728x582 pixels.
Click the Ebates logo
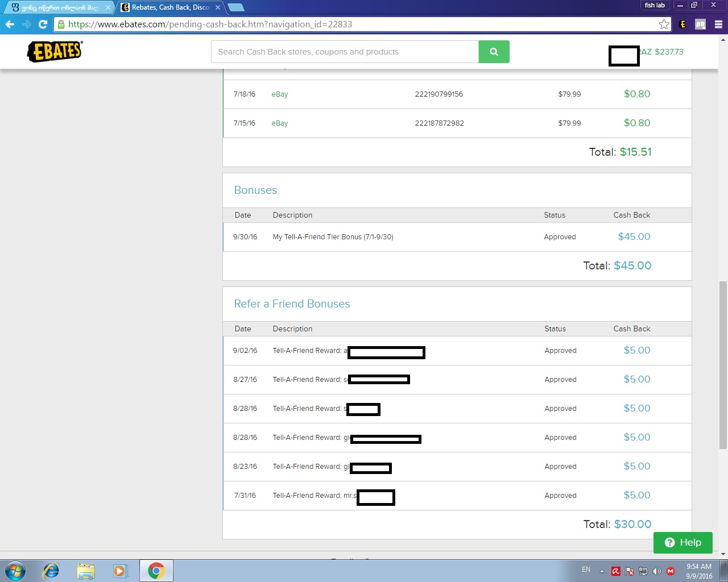tap(54, 51)
